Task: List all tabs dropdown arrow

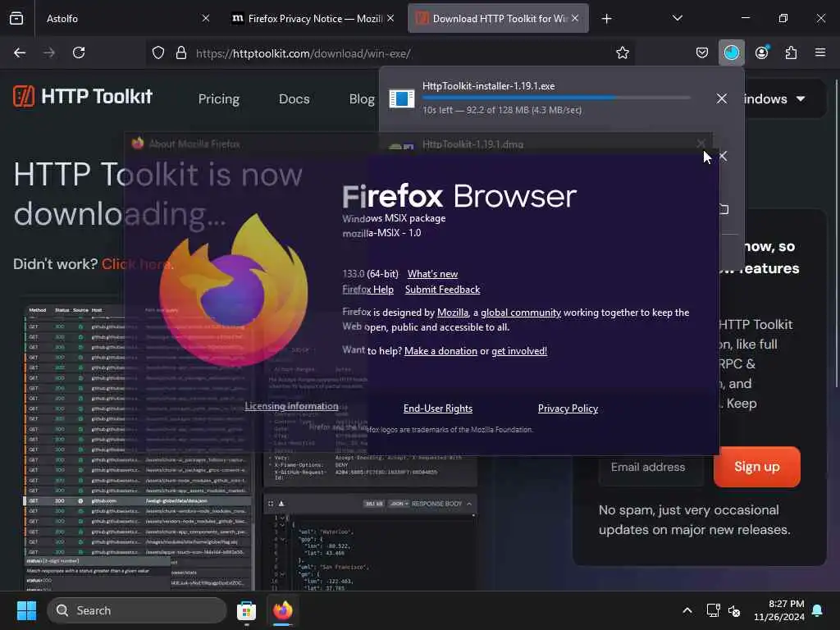Action: tap(677, 19)
